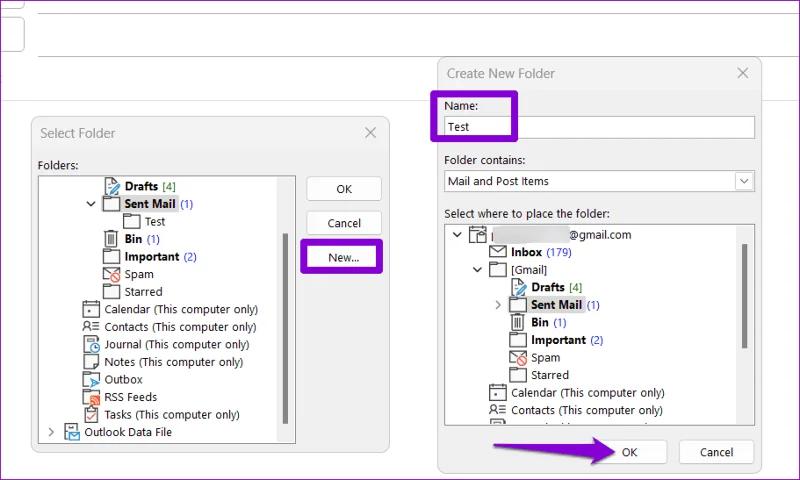Click the Bin trash icon in Select Folder list

(111, 239)
